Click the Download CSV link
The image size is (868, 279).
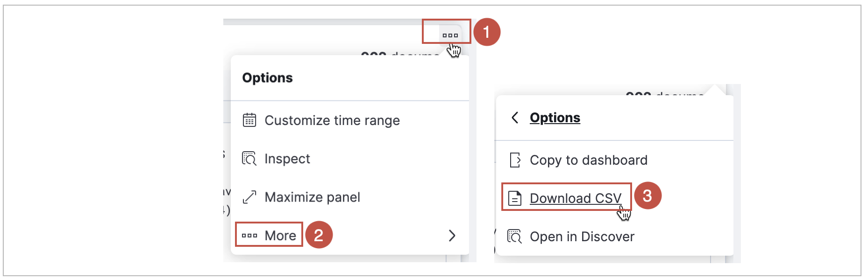[576, 198]
